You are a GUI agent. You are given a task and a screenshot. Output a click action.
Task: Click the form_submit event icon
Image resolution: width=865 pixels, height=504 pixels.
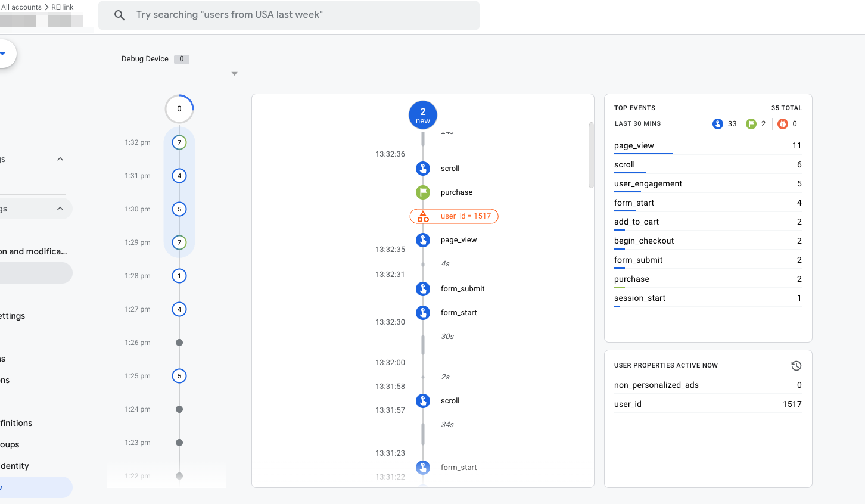tap(423, 289)
